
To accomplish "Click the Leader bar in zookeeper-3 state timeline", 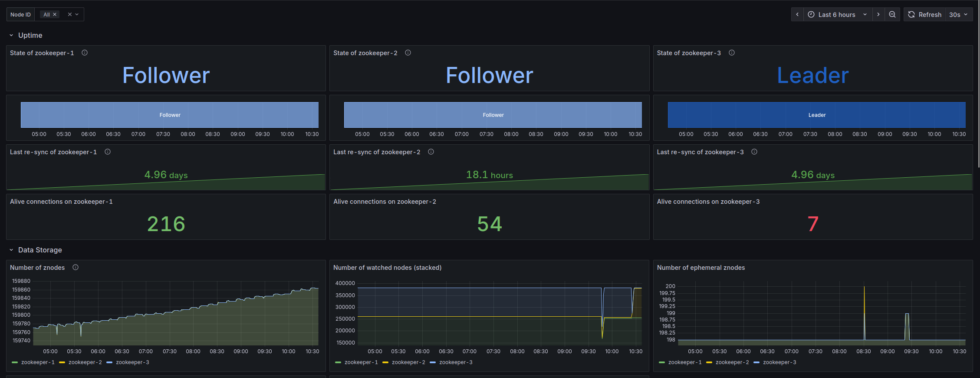I will pos(816,115).
